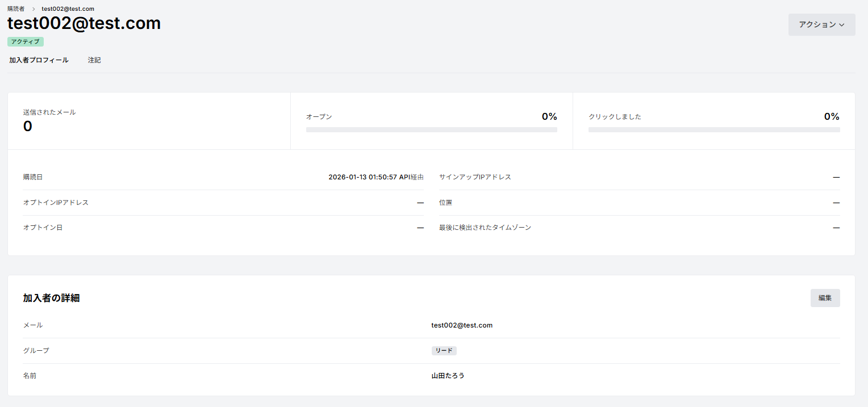Click the オープン progress bar
This screenshot has width=868, height=407.
click(x=431, y=129)
